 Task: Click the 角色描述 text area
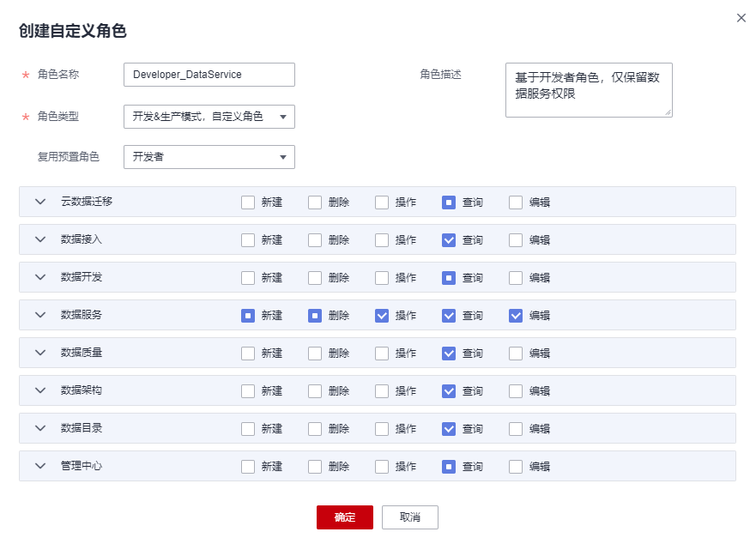coord(588,89)
